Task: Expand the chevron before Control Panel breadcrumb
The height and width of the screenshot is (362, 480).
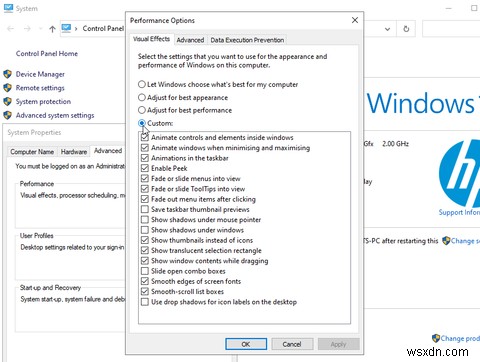Action: 76,29
